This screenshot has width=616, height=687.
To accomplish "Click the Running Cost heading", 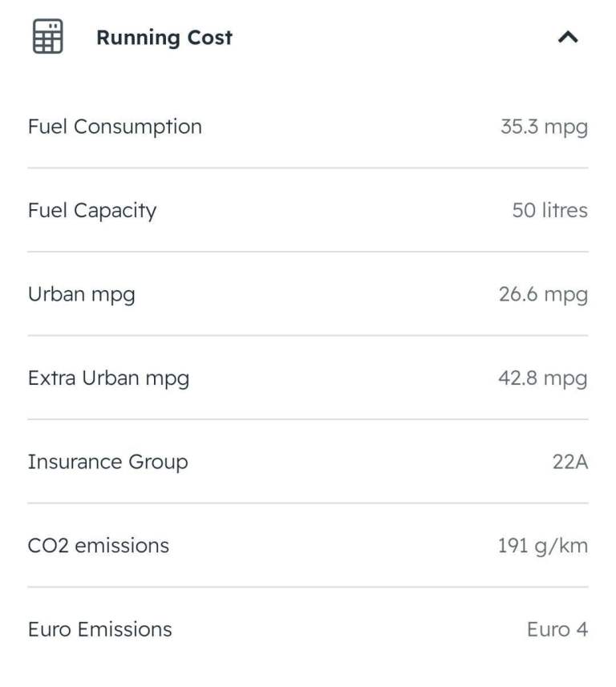I will click(164, 38).
